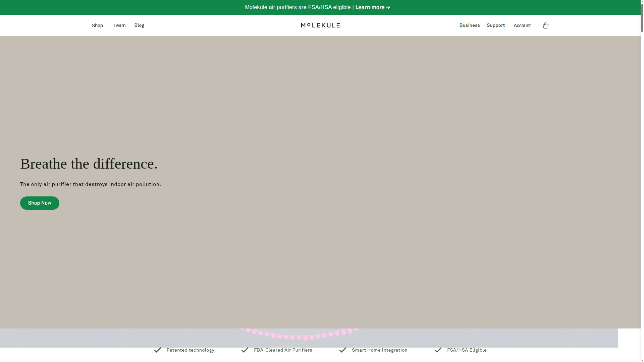644x362 pixels.
Task: Expand the Support navigation item
Action: click(x=496, y=25)
